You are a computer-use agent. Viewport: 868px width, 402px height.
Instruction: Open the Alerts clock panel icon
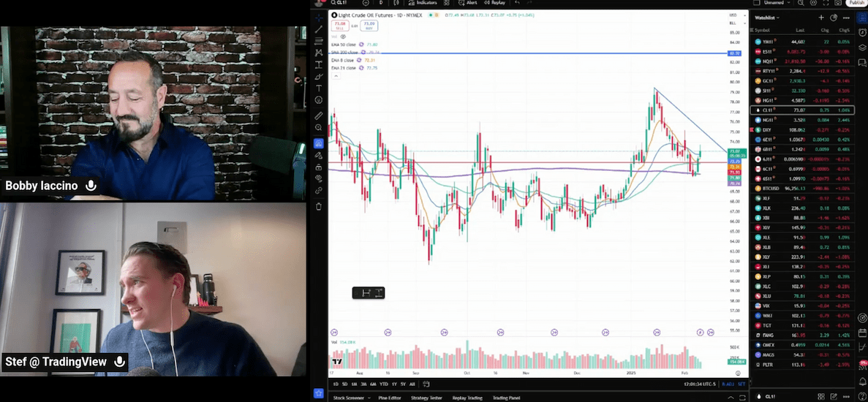coord(862,33)
